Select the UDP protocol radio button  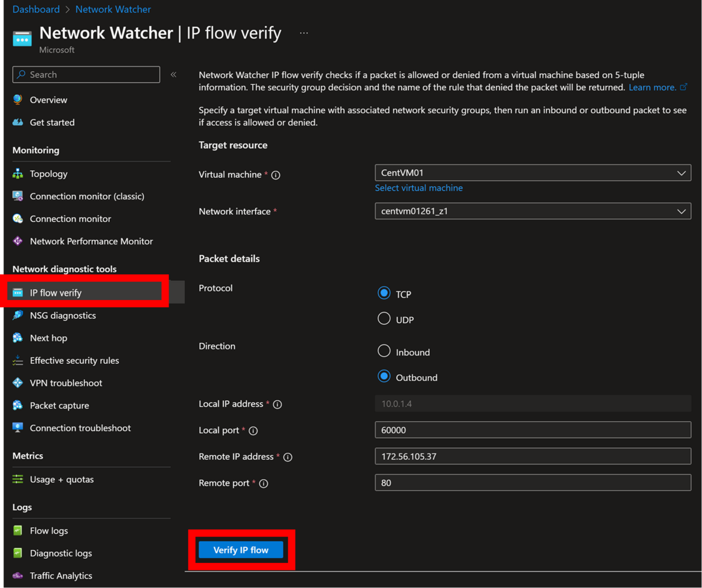384,318
